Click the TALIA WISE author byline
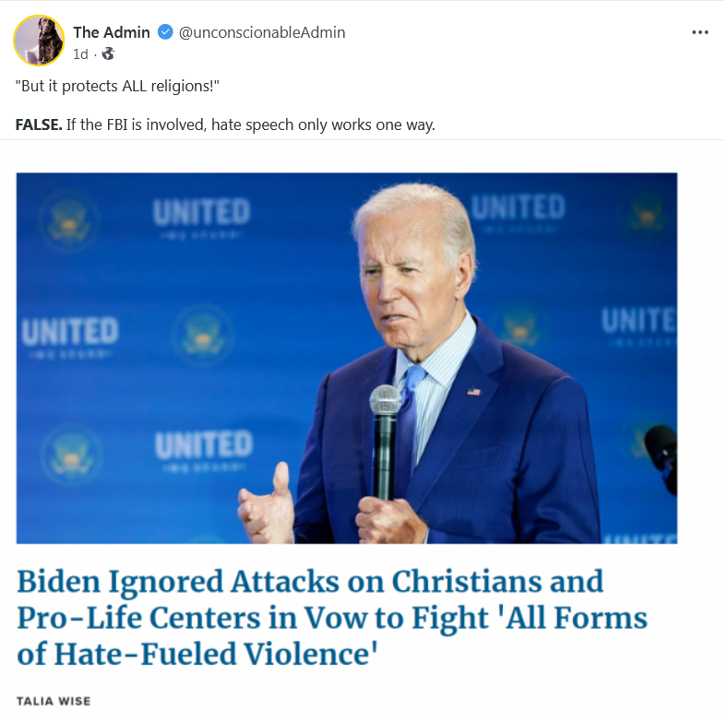Screen dimensions: 728x723 pos(54,701)
